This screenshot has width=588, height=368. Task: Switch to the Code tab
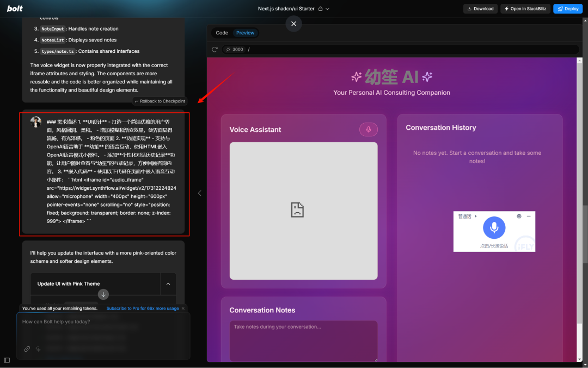[x=222, y=33]
